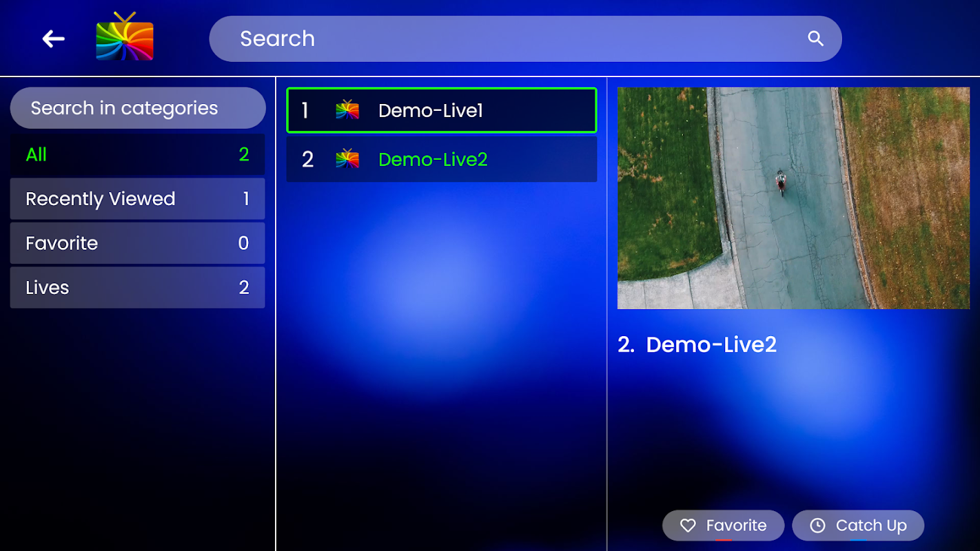The height and width of the screenshot is (551, 980).
Task: Switch to the Lives category
Action: 137,287
